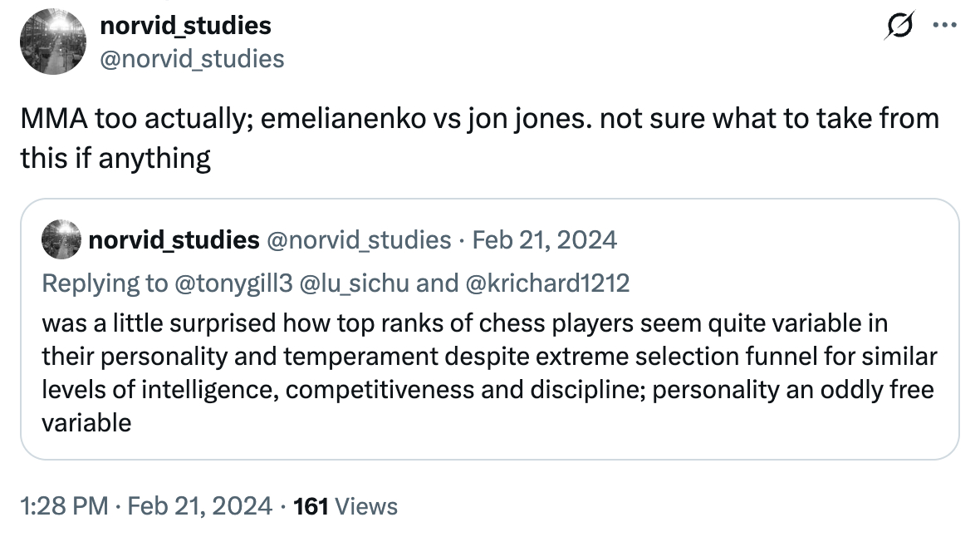Open the @krichard1212 mention
This screenshot has width=980, height=537.
click(x=546, y=283)
